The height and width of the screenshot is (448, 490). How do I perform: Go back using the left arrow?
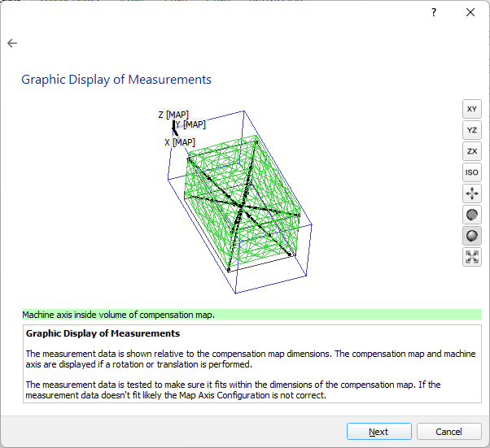tap(12, 43)
